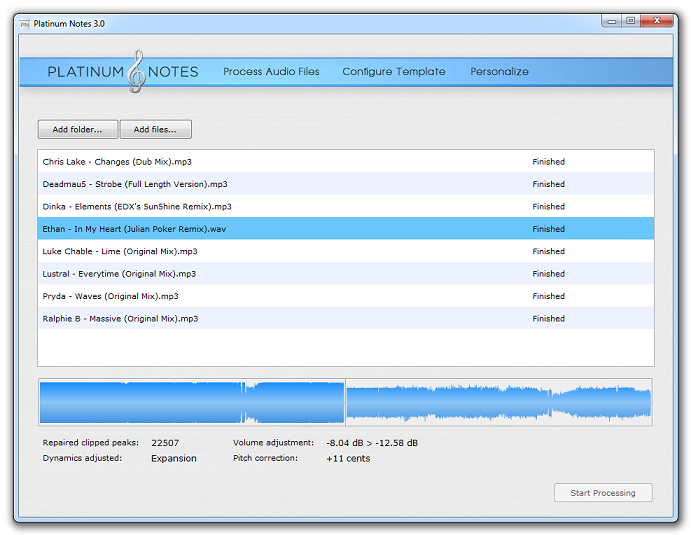691x535 pixels.
Task: Select Lustral - Everytime (Original Mix).mp3
Action: click(119, 274)
